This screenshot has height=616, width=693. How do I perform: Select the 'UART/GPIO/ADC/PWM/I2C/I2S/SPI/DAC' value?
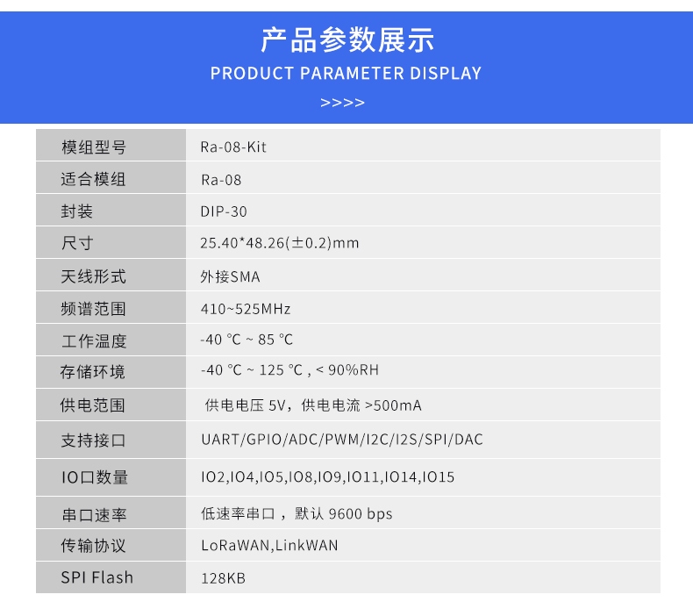[342, 440]
